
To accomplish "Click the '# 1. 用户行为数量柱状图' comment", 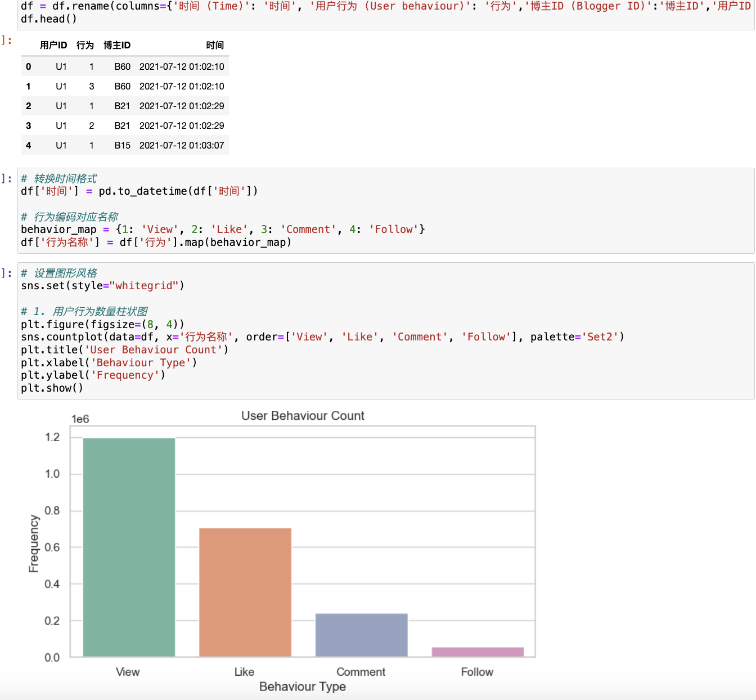I will click(84, 312).
